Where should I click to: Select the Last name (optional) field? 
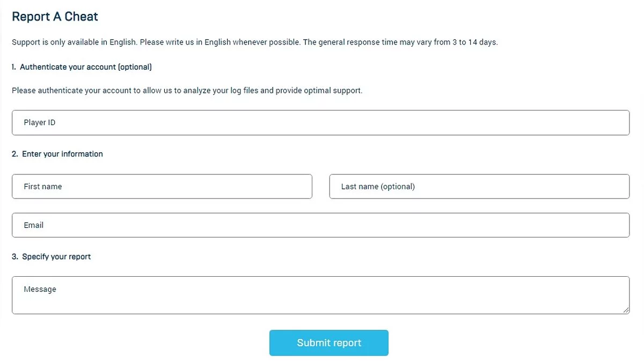[x=479, y=187]
